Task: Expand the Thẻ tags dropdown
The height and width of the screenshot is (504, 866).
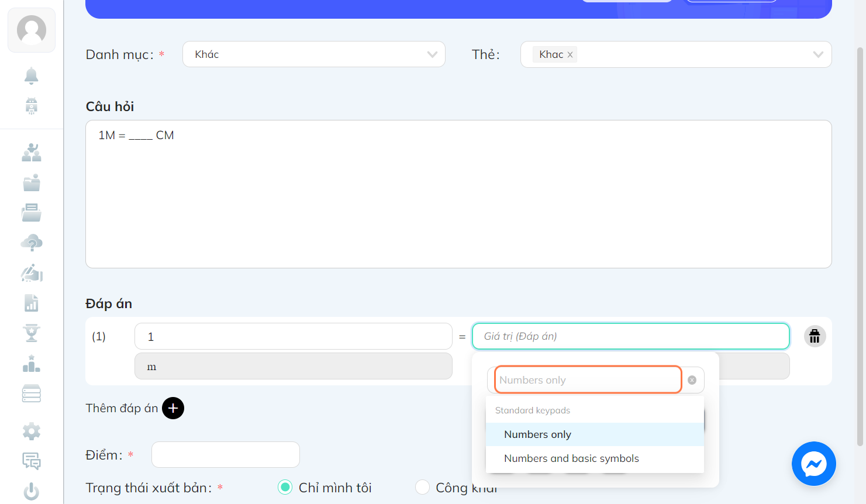Action: point(676,54)
